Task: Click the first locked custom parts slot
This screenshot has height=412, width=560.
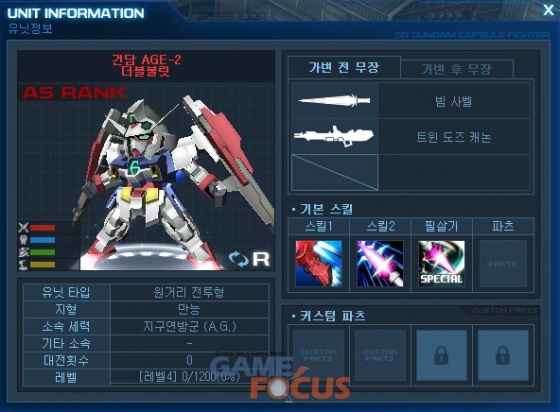Action: point(441,355)
